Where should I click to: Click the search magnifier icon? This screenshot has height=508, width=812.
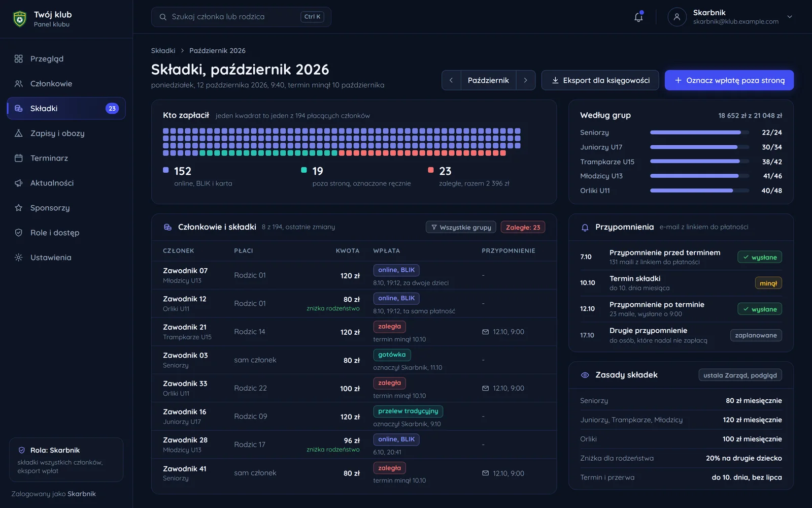click(163, 17)
